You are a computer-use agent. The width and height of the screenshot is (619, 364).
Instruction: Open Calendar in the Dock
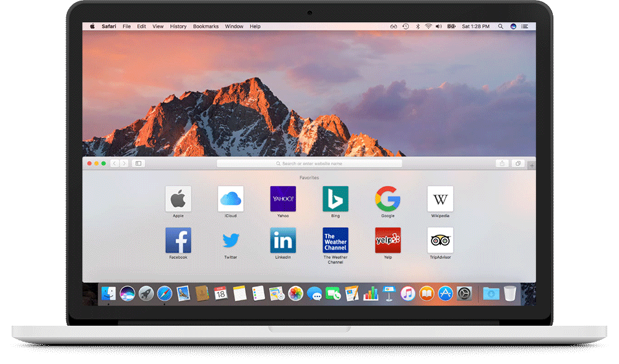point(221,293)
